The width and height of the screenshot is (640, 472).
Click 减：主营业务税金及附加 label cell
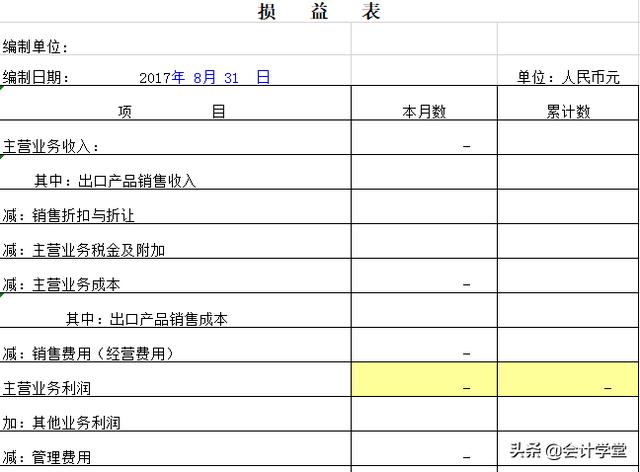[x=176, y=241]
